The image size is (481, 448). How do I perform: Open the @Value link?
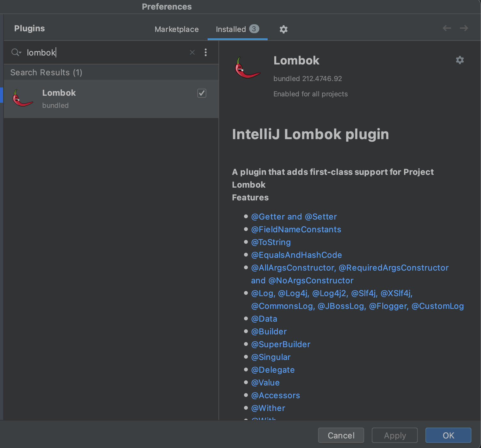(265, 383)
